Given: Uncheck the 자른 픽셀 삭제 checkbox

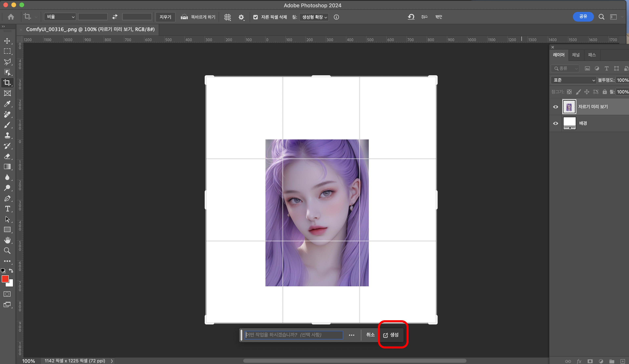Looking at the screenshot, I should tap(255, 17).
